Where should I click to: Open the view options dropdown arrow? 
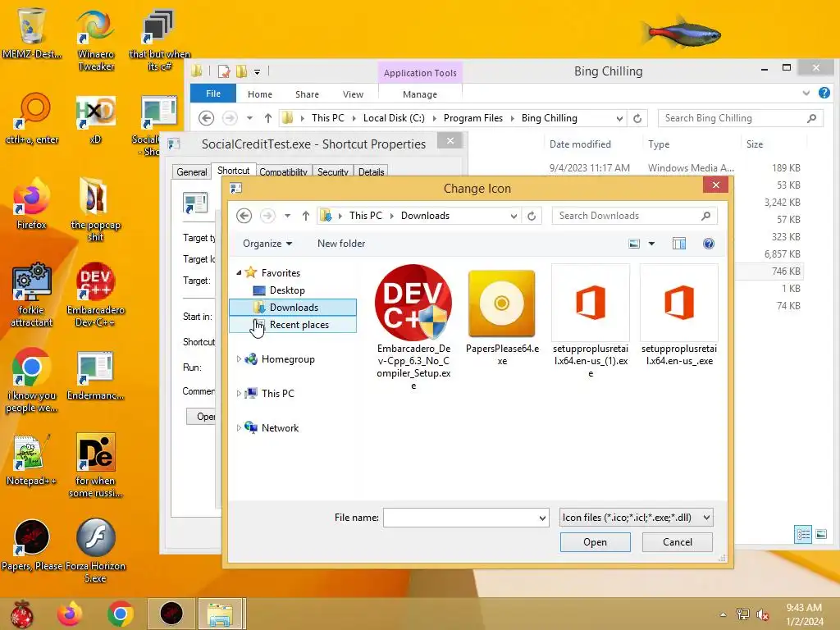651,244
